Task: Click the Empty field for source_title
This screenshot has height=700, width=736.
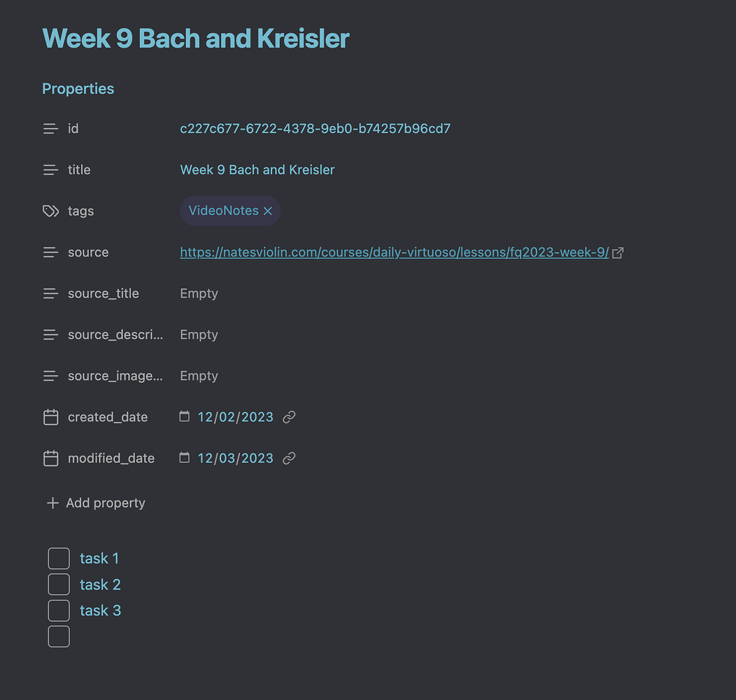Action: pyautogui.click(x=199, y=293)
